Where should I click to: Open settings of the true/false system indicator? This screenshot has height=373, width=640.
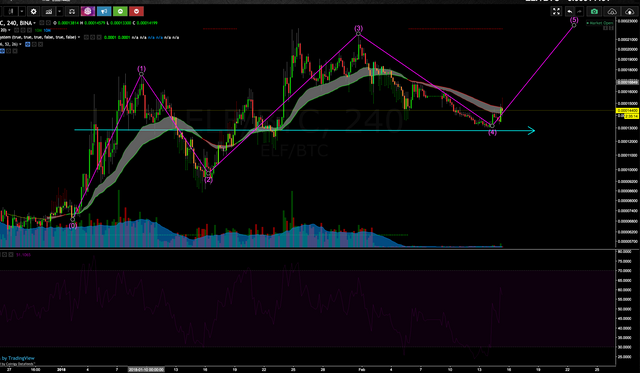point(93,38)
